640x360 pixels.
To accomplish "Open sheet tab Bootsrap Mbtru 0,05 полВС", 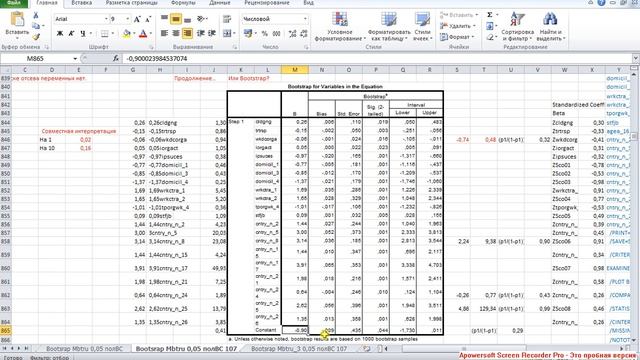I will [84, 349].
